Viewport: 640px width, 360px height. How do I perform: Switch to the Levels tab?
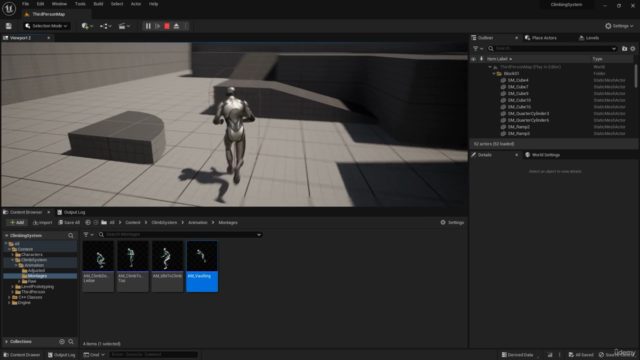pos(589,38)
